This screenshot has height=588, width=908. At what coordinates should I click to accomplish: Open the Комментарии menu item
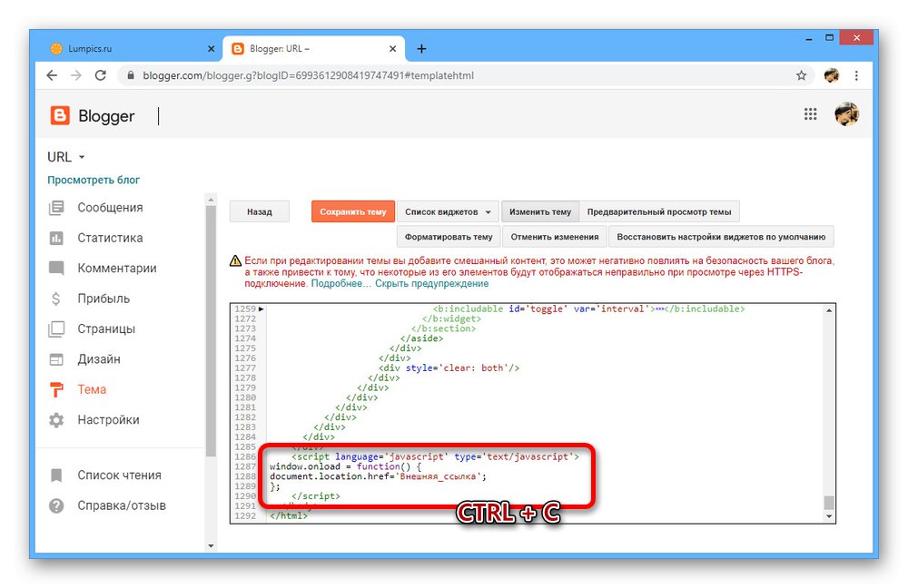[117, 268]
